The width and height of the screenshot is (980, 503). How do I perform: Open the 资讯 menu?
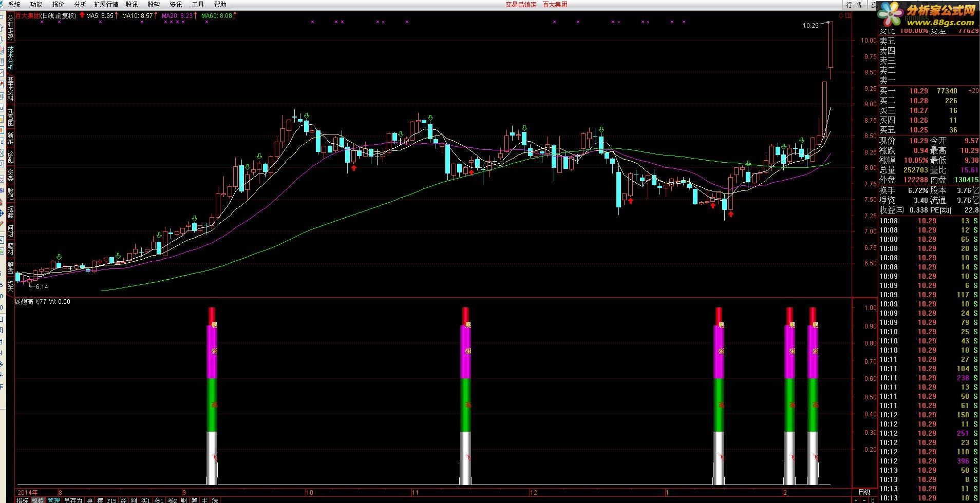176,4
